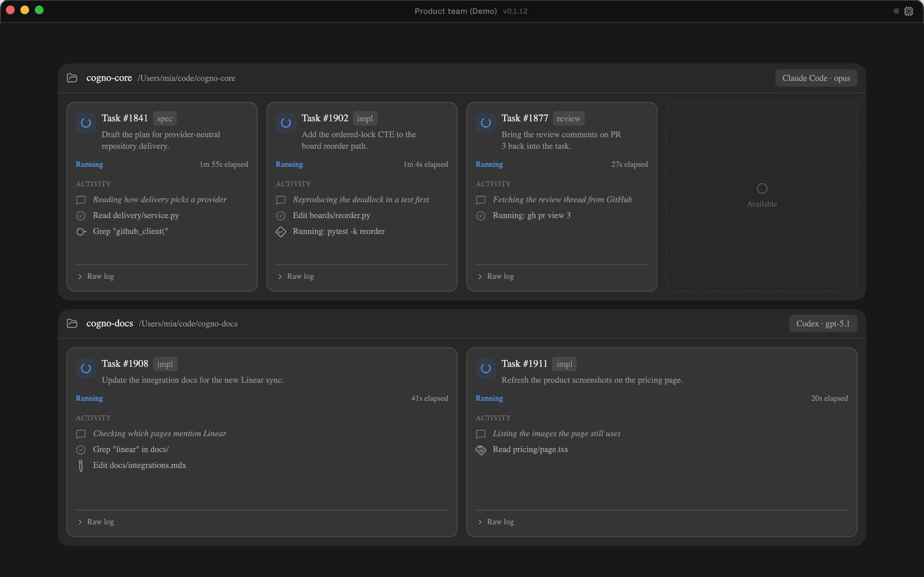Viewport: 924px width, 577px height.
Task: Click the 'spec' tag on Task #1841
Action: click(x=165, y=119)
